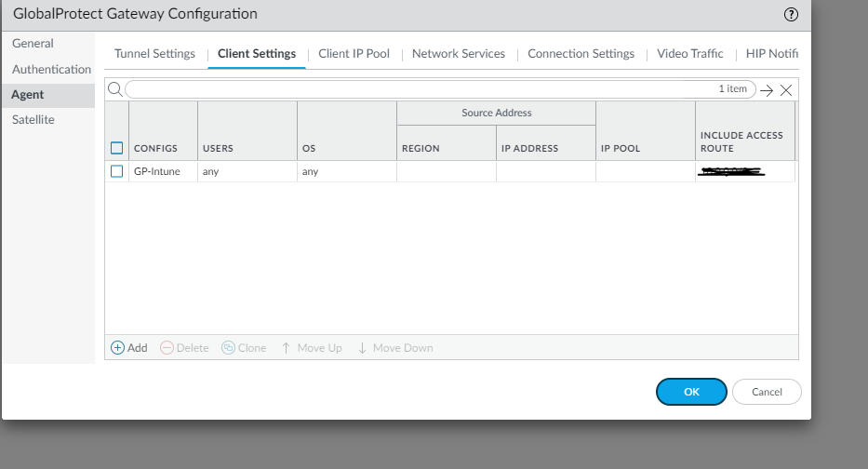Click the 'any' value under OS

[x=310, y=171]
